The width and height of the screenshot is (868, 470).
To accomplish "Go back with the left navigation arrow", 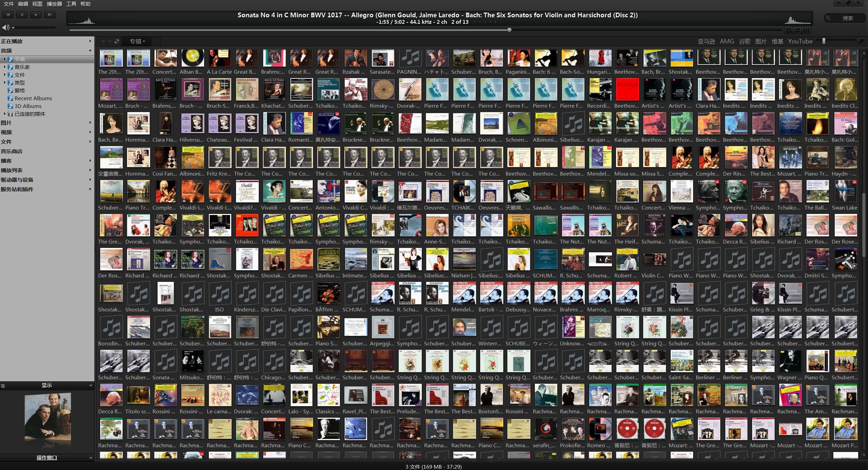I will point(103,41).
